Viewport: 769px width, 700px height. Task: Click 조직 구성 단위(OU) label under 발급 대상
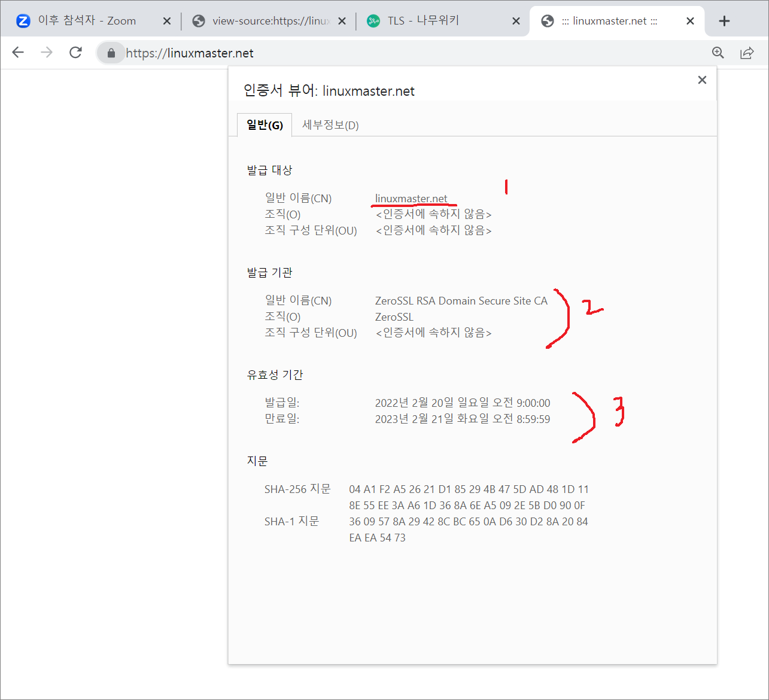pos(311,230)
